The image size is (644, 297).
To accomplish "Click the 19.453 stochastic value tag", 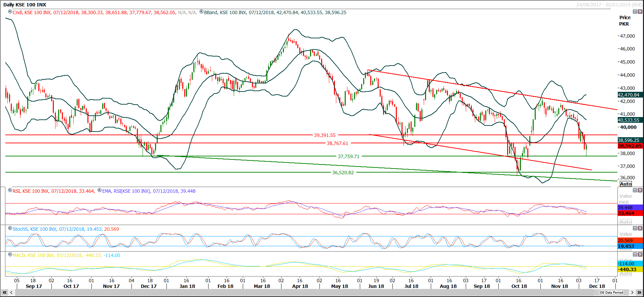I will click(631, 246).
